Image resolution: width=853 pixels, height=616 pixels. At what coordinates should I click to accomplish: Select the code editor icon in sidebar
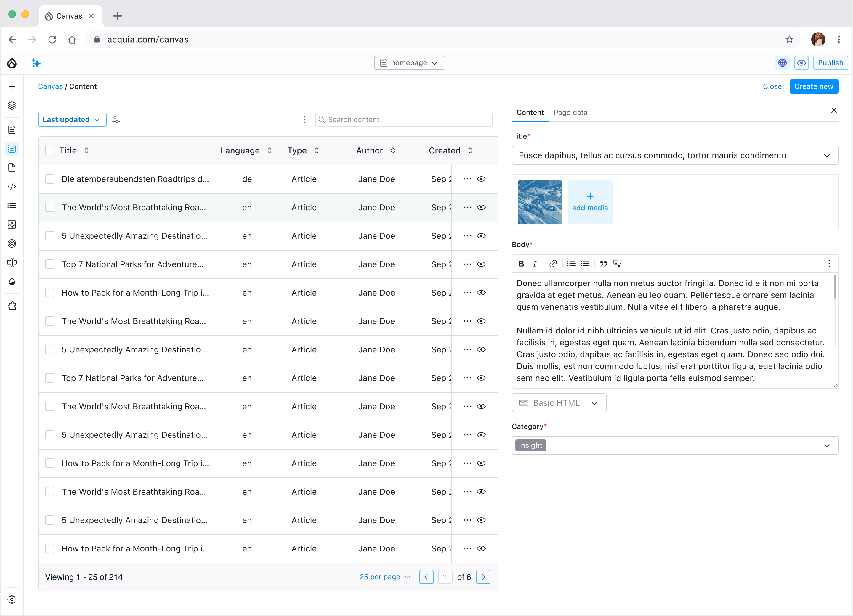(x=12, y=187)
